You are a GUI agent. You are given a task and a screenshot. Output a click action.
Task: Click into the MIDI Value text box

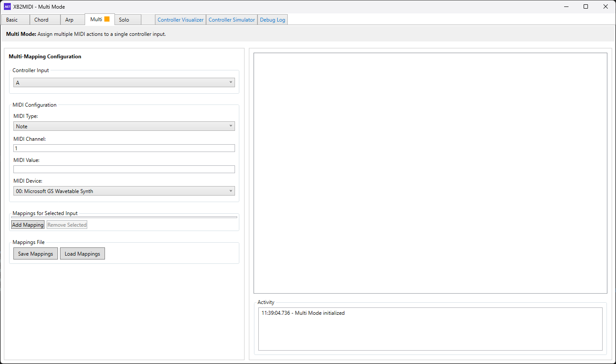pyautogui.click(x=124, y=169)
